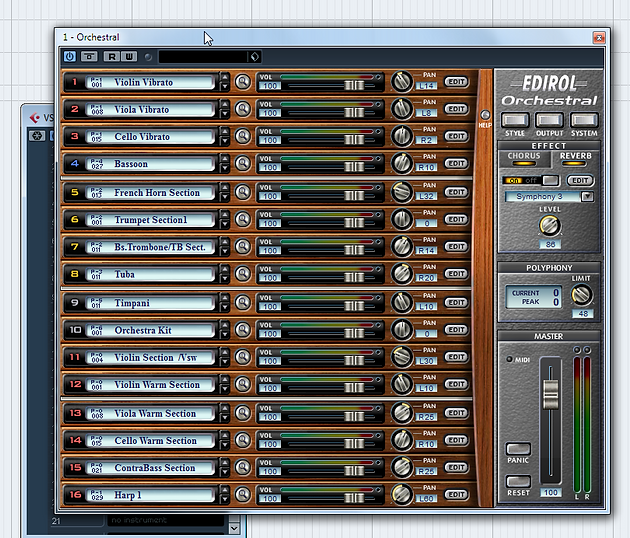Select the Viola Warm Section instrument name field
Image resolution: width=630 pixels, height=538 pixels.
click(150, 413)
